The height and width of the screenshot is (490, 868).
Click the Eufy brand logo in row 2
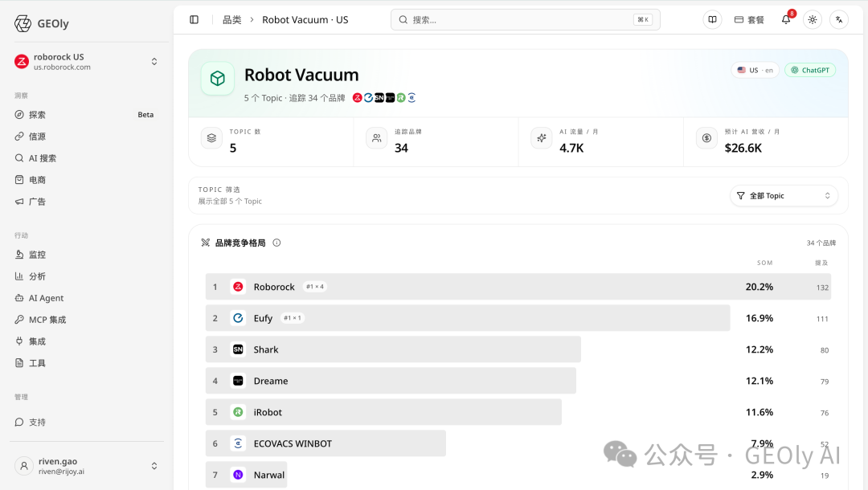pyautogui.click(x=238, y=318)
